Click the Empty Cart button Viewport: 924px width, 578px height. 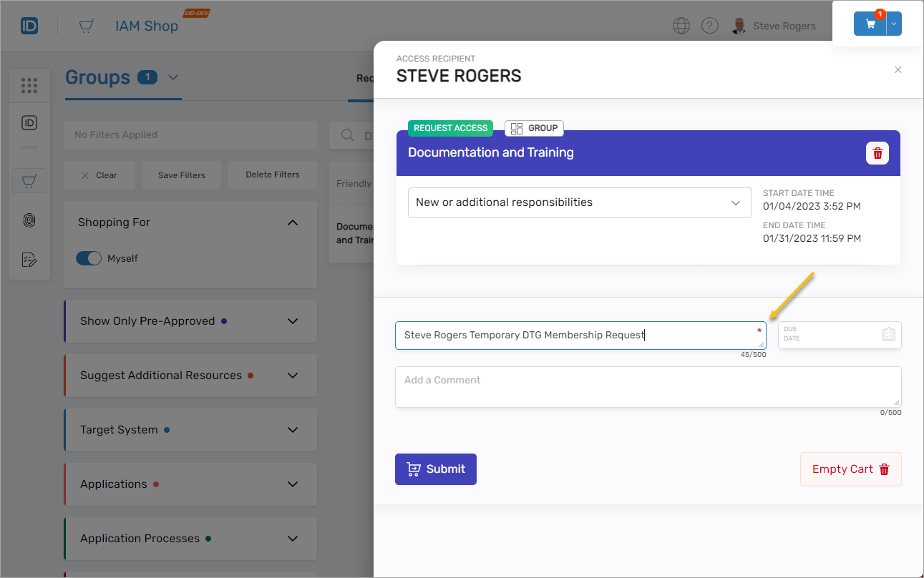pyautogui.click(x=850, y=469)
